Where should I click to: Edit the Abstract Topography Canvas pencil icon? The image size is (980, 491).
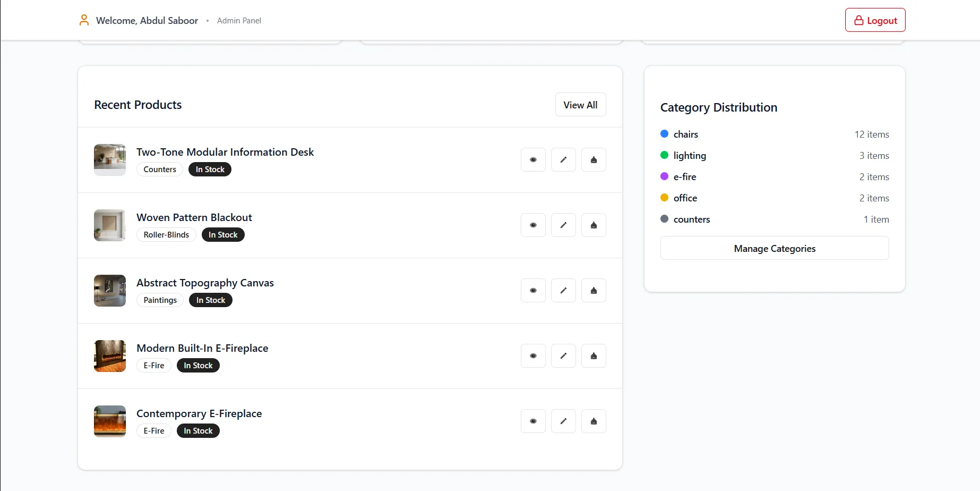coord(563,290)
